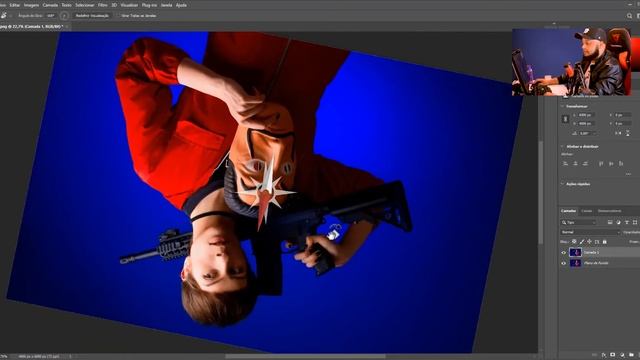Toggle lock all padlock icon
Screen dimensions: 640x360
tap(604, 242)
